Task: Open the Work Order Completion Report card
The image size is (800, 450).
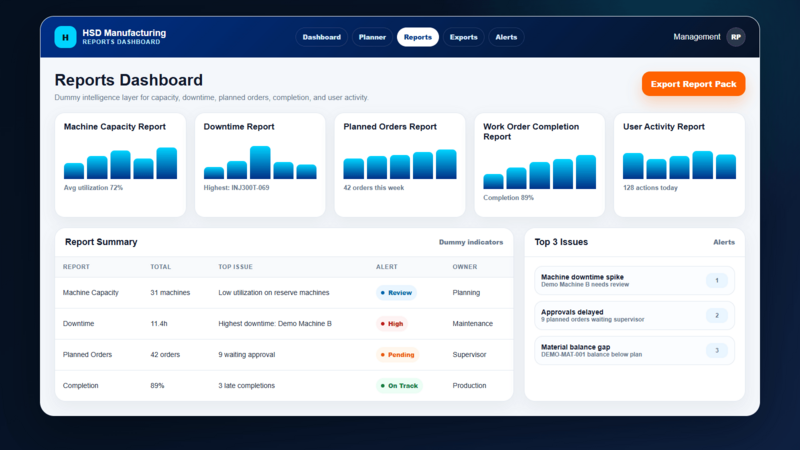Action: coord(540,165)
